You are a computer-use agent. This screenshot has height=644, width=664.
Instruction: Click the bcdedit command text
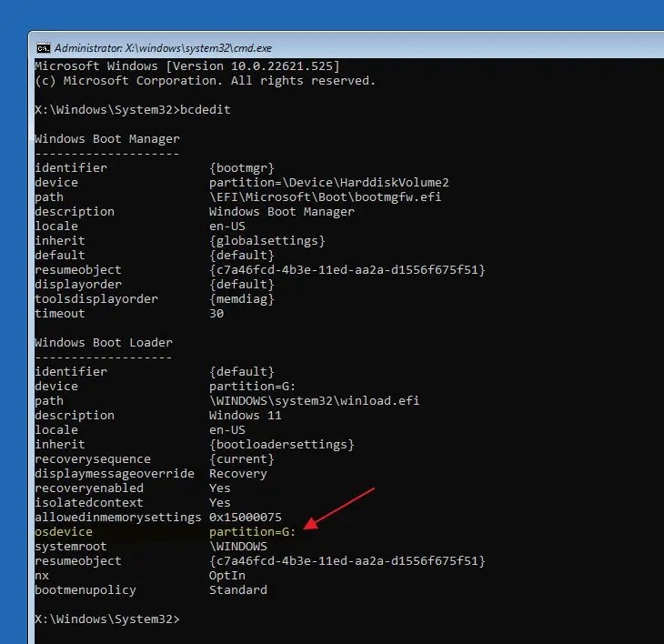(206, 110)
